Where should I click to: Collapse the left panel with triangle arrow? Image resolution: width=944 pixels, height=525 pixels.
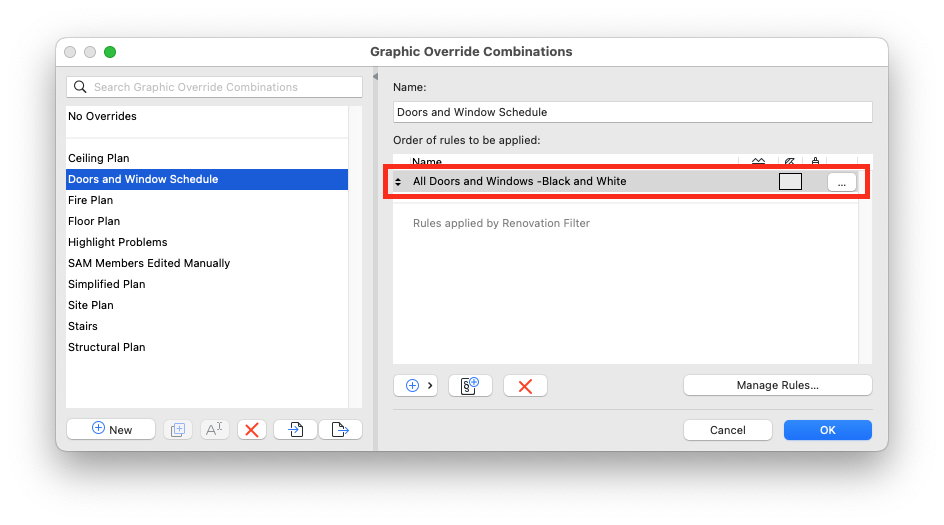point(375,76)
